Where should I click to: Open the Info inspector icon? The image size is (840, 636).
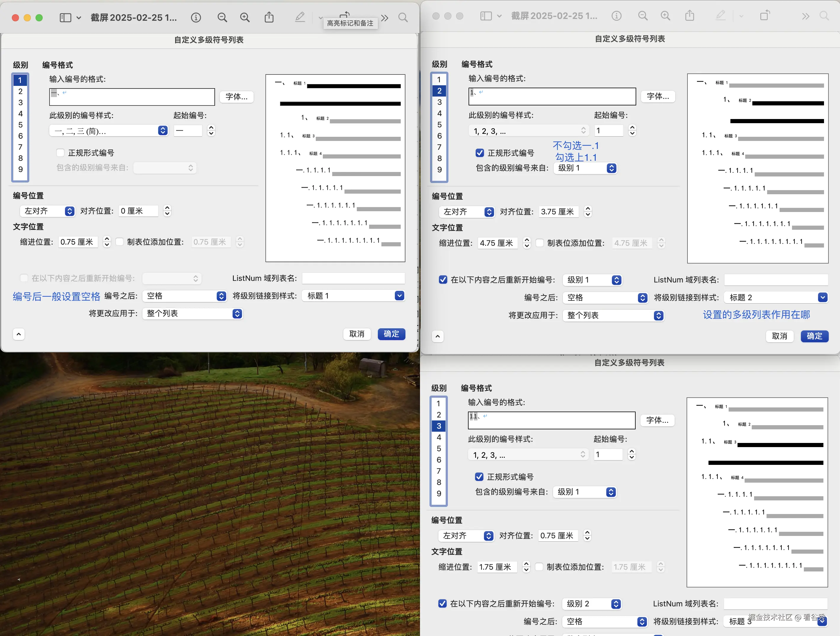(196, 17)
